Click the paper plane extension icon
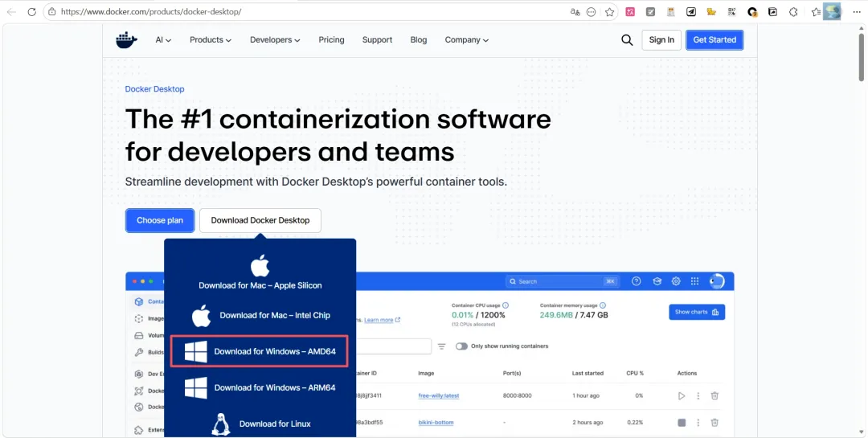The height and width of the screenshot is (438, 868). tap(691, 11)
